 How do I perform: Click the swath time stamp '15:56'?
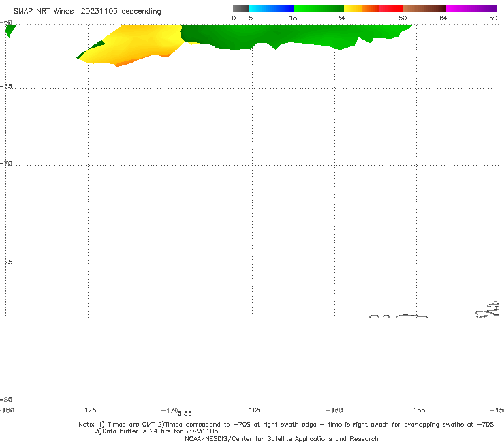pos(183,414)
